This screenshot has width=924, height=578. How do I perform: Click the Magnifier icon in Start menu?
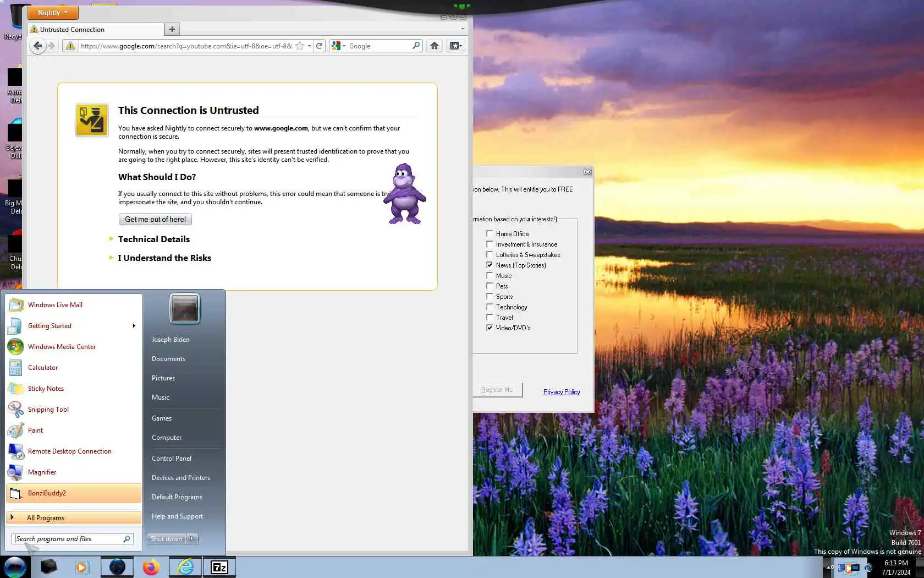15,472
